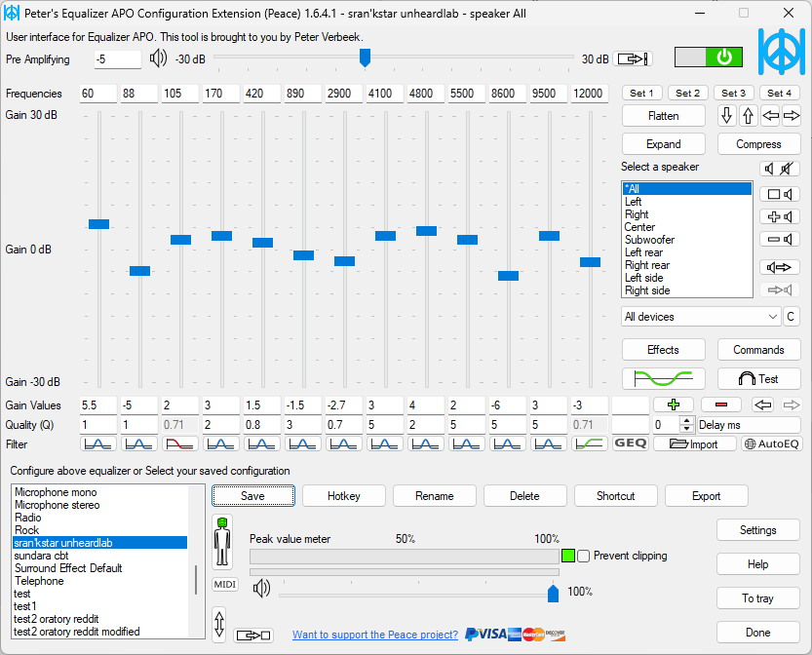Select the Set 4 preset
Screen dimensions: 812x655
tap(780, 94)
